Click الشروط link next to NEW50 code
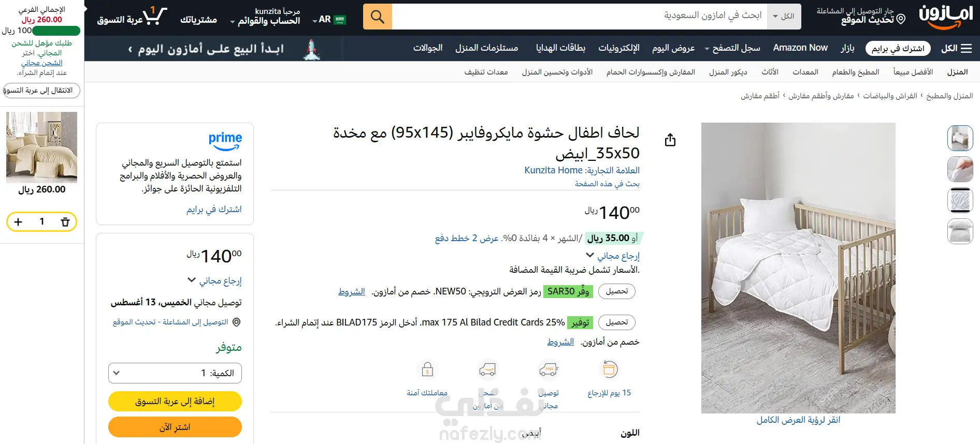 [352, 291]
